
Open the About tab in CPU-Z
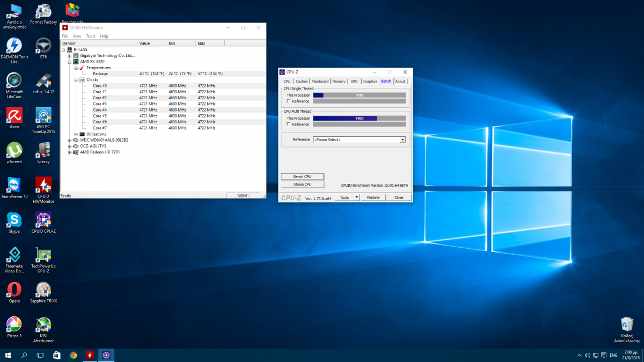pos(400,82)
